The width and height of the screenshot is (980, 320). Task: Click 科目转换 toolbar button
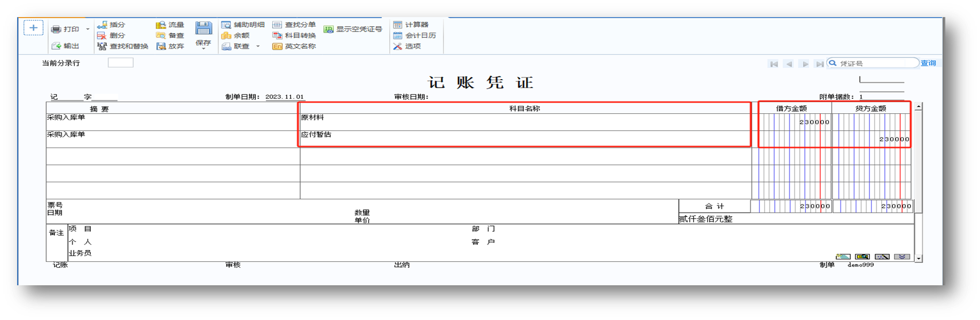294,35
